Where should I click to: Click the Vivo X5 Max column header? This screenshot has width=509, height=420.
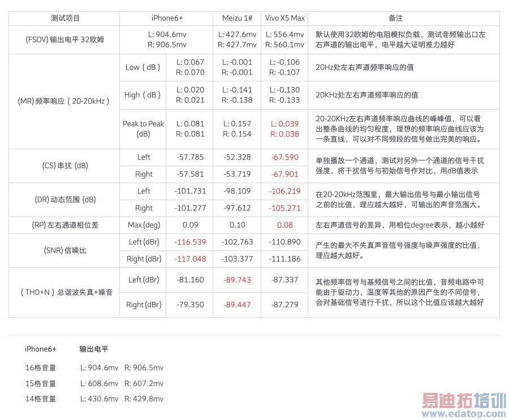click(x=284, y=18)
